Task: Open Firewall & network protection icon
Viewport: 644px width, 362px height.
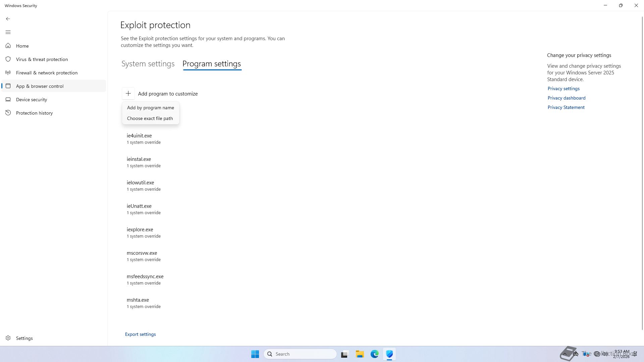Action: click(x=8, y=73)
